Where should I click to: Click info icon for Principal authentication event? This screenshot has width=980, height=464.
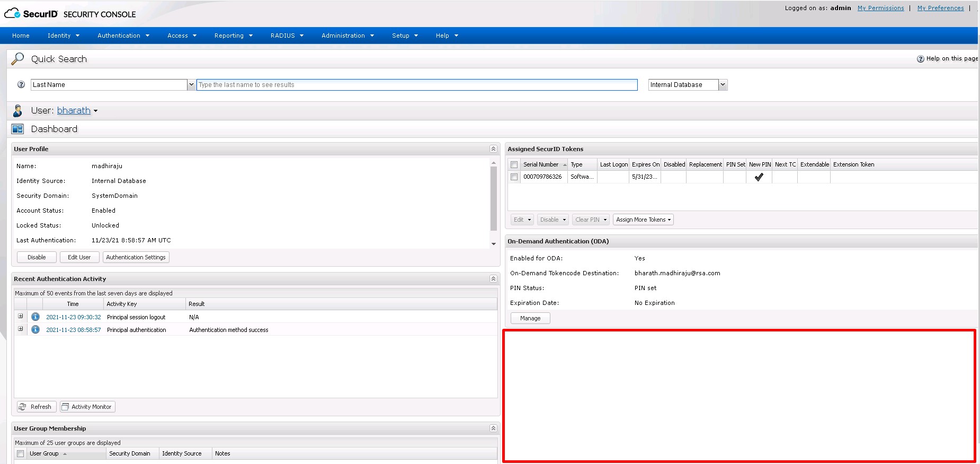tap(35, 330)
